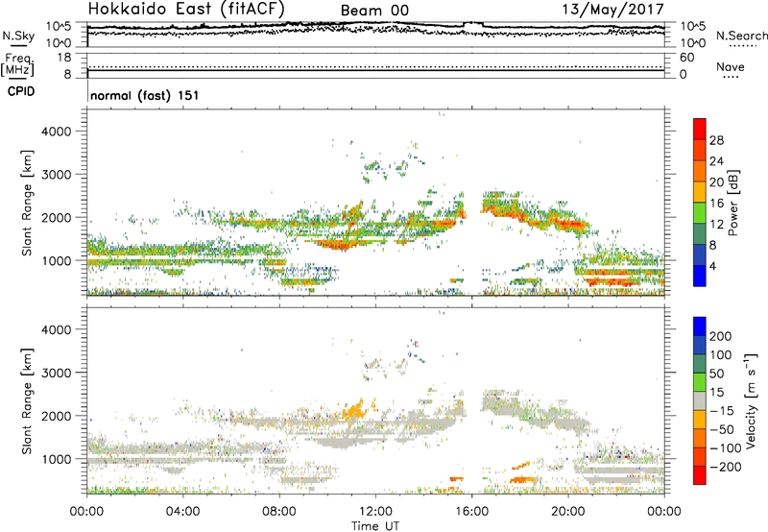Click the '3000' tick on velocity panel axis
Viewport: 768px width, 532px height.
[x=56, y=373]
